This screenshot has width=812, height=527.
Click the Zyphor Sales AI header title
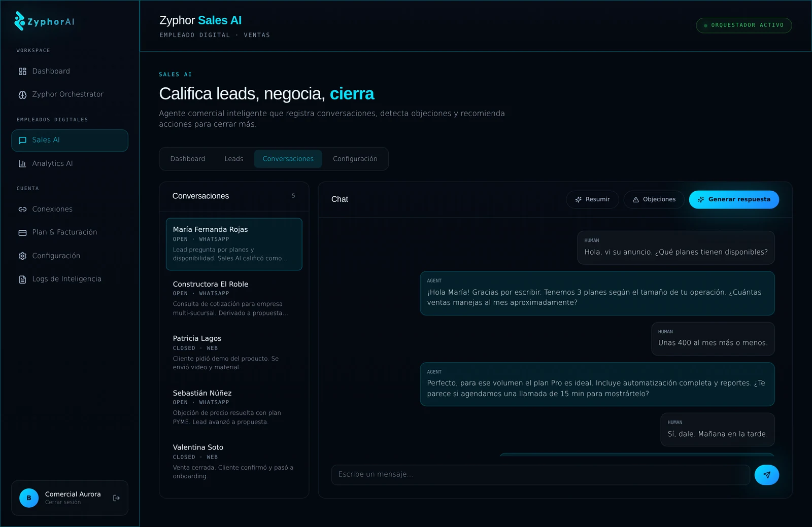pos(200,20)
